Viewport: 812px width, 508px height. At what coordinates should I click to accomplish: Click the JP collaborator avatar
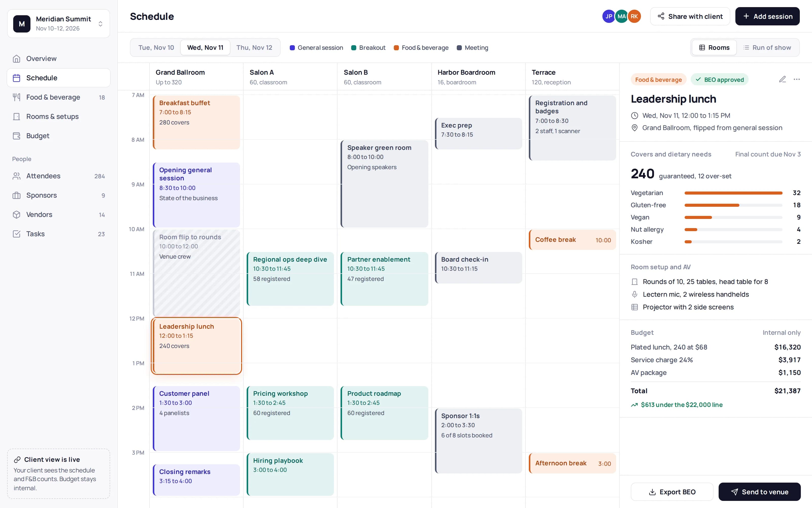coord(609,16)
